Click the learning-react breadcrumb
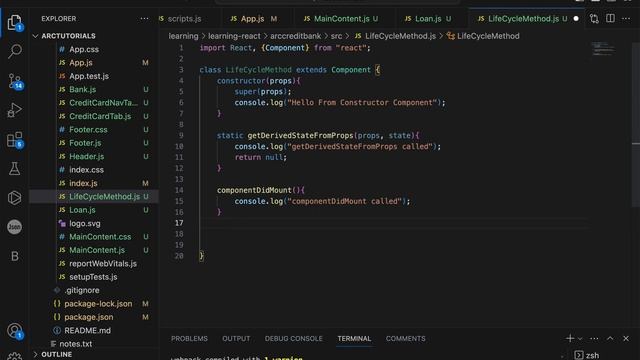The height and width of the screenshot is (360, 640). click(x=234, y=36)
